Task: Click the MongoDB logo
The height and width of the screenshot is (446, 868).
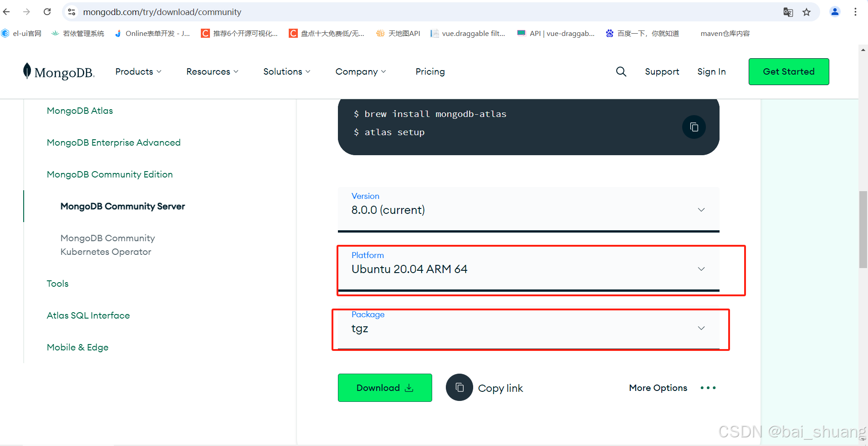Action: point(59,72)
